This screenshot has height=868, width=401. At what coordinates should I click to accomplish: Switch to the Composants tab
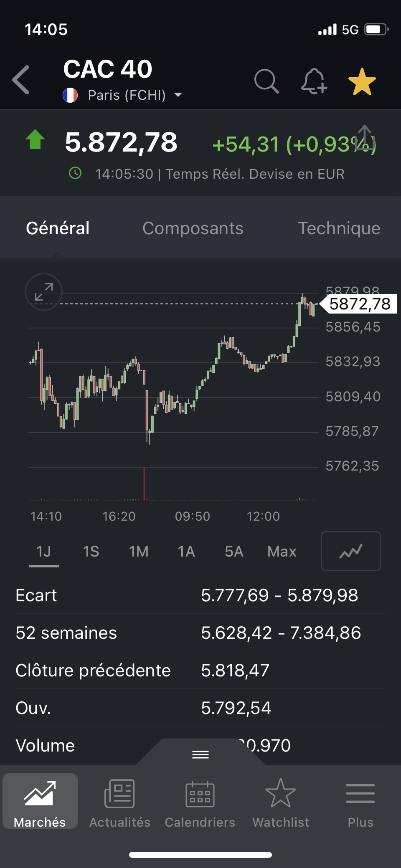click(x=193, y=228)
